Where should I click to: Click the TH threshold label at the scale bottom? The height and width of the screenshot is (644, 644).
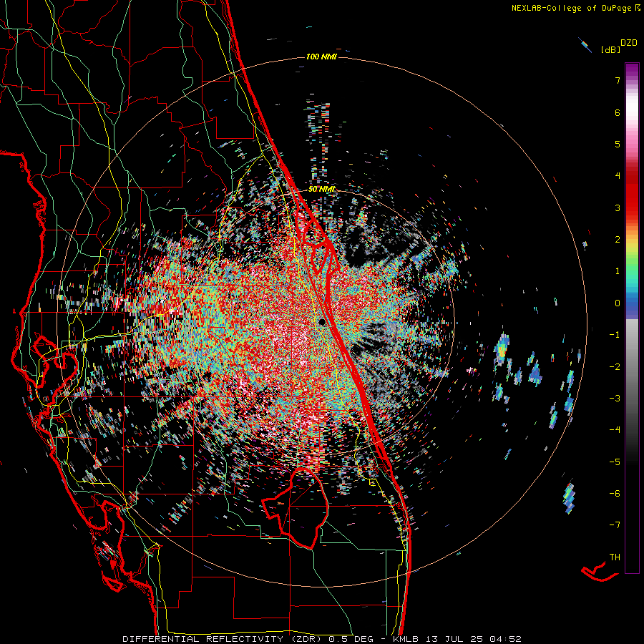click(615, 557)
